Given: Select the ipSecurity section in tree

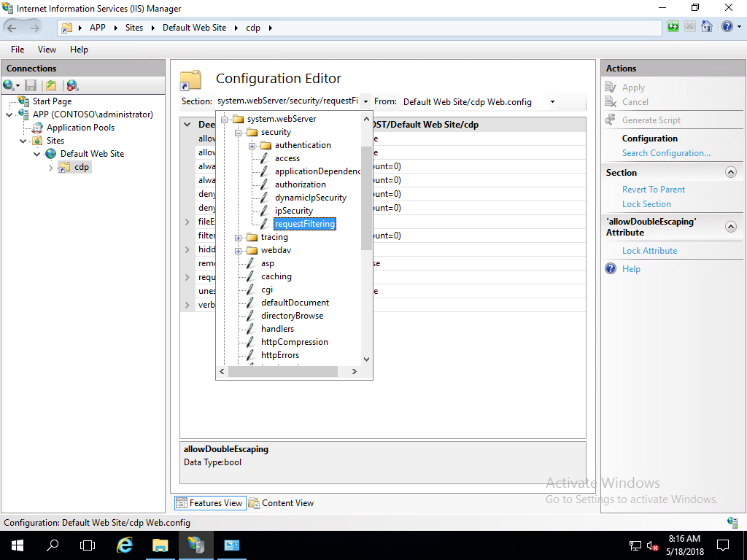Looking at the screenshot, I should (x=293, y=211).
